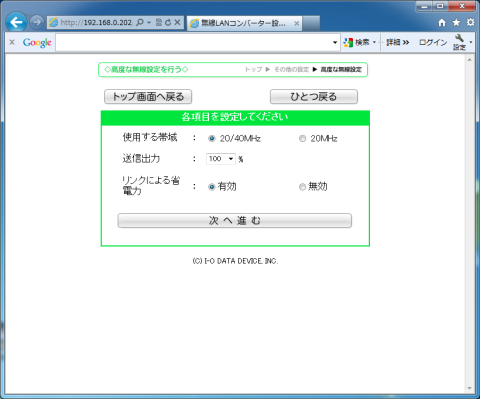Image resolution: width=480 pixels, height=399 pixels.
Task: Click the refresh icon in address bar
Action: (168, 22)
